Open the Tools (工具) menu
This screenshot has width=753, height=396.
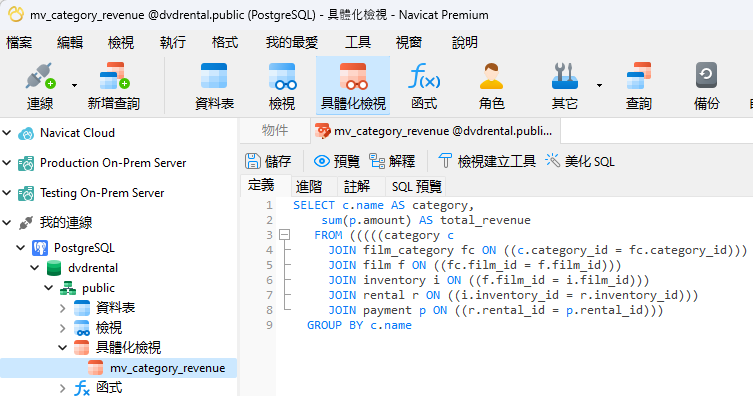[358, 43]
